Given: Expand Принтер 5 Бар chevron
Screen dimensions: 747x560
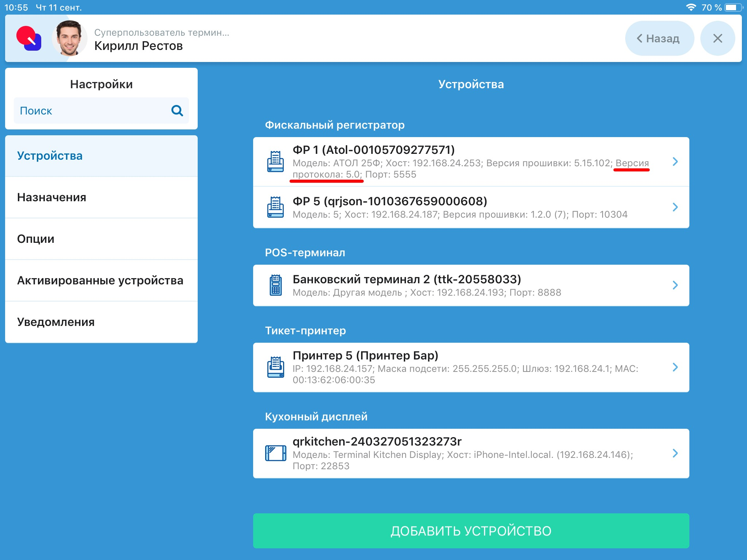Looking at the screenshot, I should [675, 367].
